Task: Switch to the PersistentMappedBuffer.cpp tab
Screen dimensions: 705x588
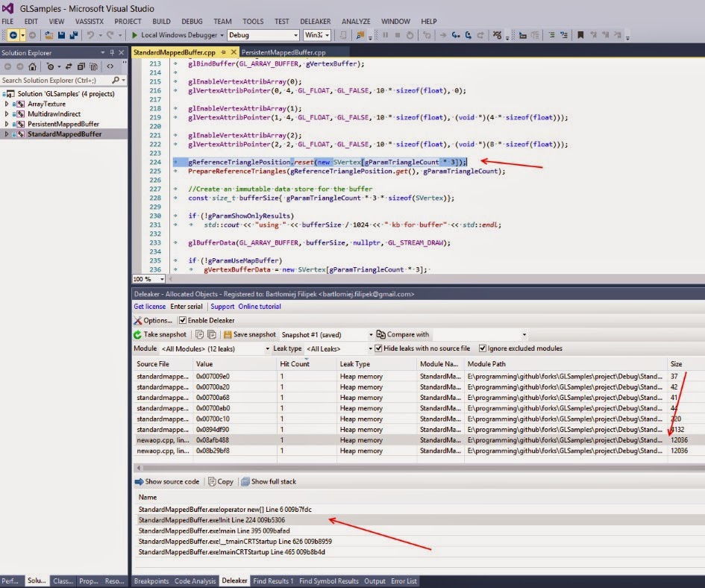Action: coord(283,52)
